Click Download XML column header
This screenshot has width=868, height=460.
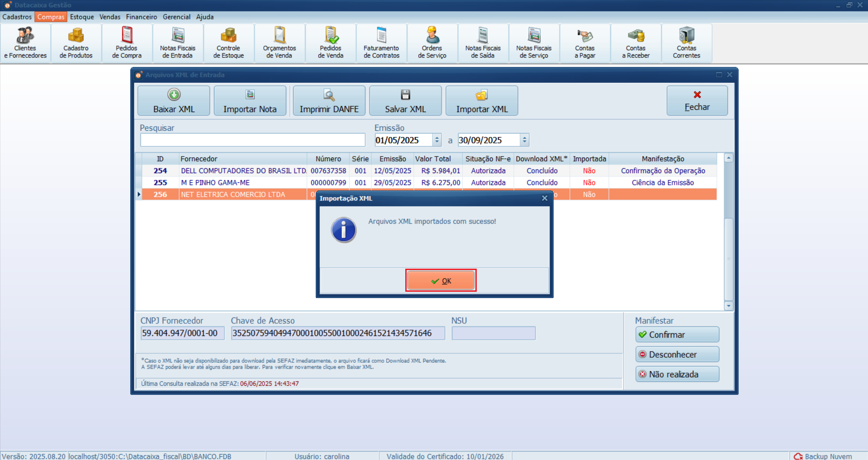click(541, 159)
